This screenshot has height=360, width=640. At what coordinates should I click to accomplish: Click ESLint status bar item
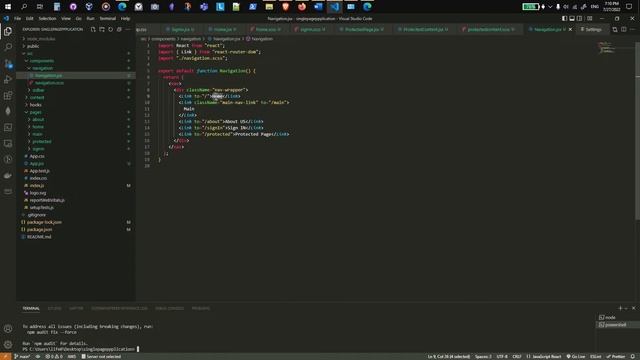click(596, 356)
